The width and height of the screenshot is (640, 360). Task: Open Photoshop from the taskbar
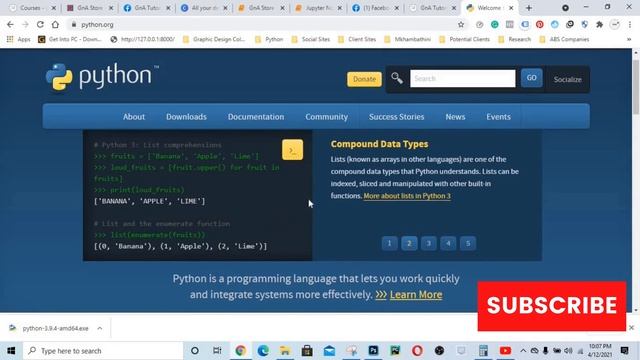tap(373, 351)
